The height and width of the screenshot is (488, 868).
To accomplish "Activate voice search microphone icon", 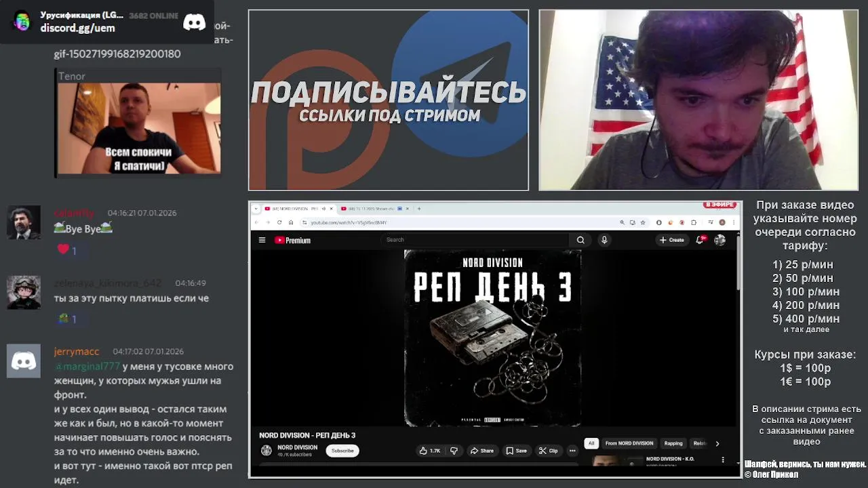I will tap(604, 240).
